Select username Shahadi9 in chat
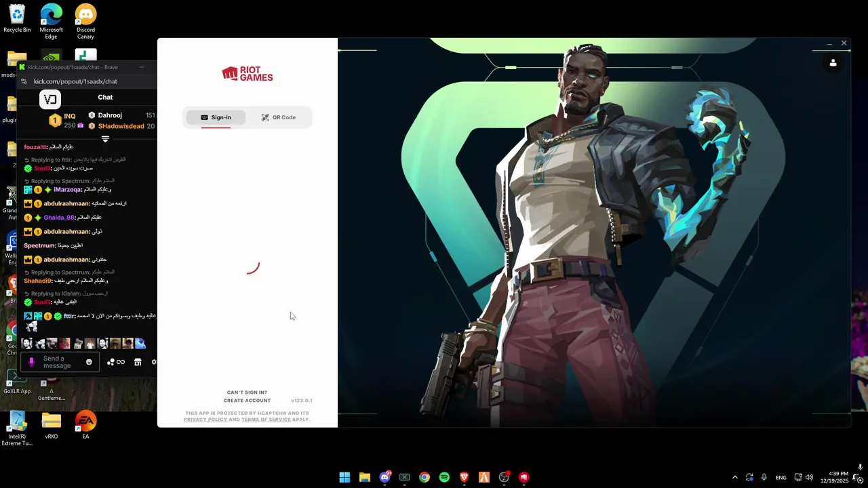 [37, 281]
